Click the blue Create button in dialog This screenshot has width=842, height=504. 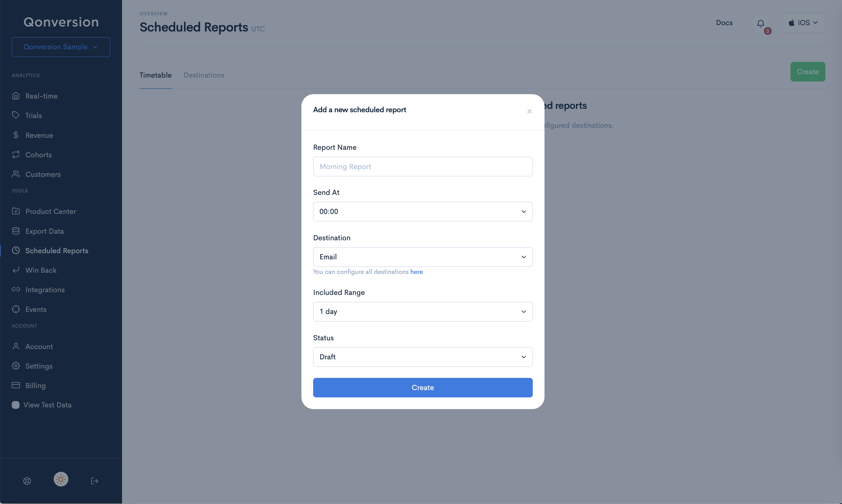423,387
